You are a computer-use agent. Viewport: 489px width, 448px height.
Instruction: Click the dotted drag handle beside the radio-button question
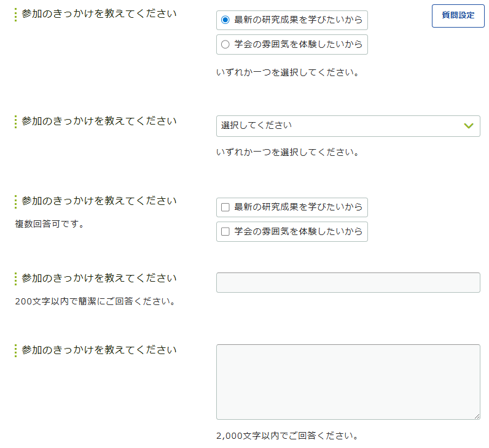click(16, 14)
